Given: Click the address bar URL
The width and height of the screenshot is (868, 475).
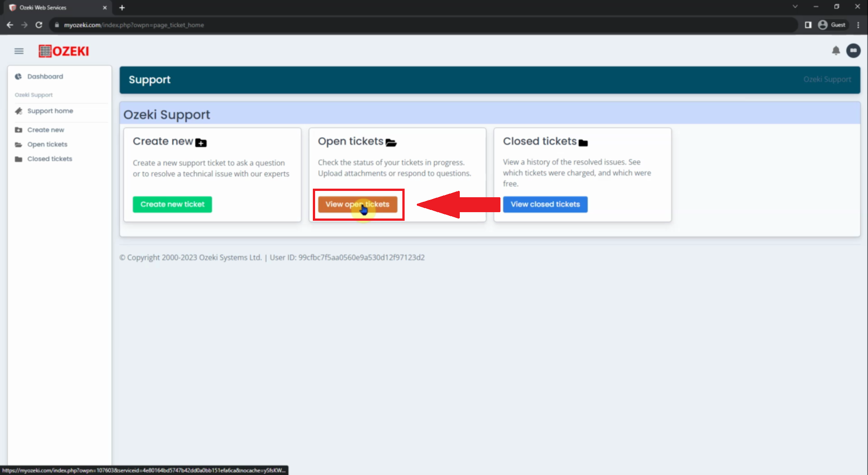Looking at the screenshot, I should pyautogui.click(x=134, y=25).
